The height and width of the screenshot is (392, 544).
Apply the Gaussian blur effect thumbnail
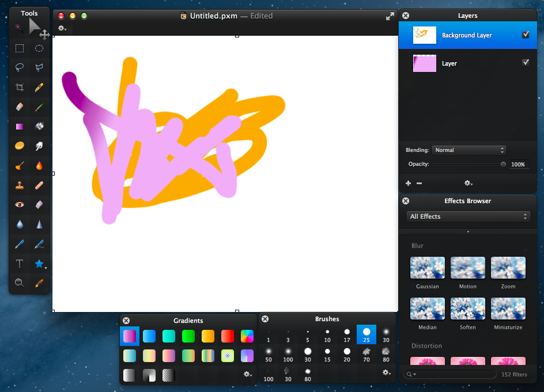(427, 269)
